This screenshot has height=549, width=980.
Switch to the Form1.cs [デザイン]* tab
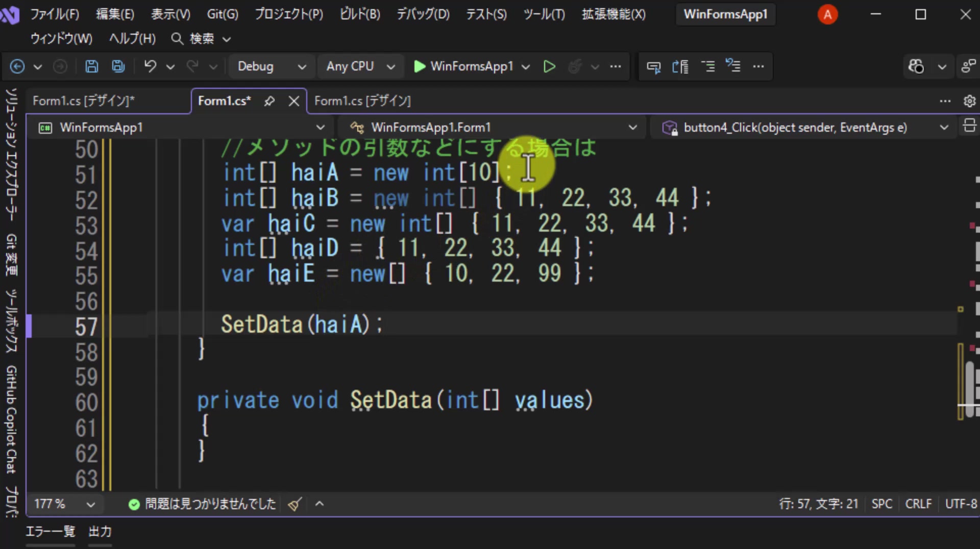click(84, 101)
